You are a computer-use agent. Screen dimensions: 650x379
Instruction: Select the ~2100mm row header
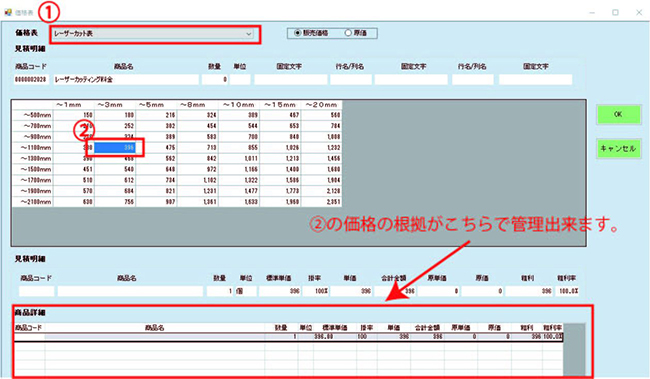[33, 202]
